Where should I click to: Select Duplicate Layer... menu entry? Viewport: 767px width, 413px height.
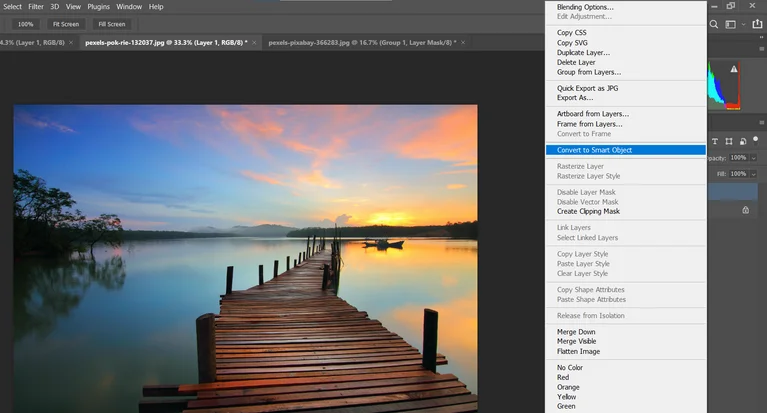[583, 52]
